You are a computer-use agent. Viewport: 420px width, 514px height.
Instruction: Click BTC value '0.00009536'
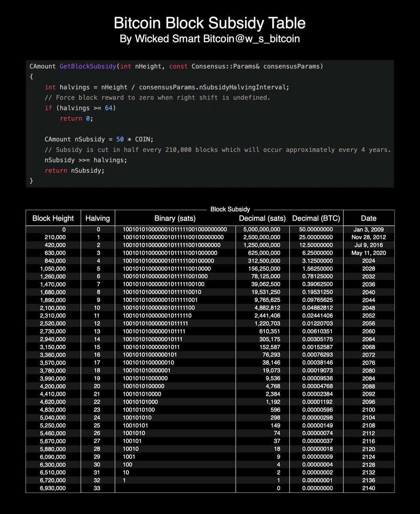coord(318,379)
